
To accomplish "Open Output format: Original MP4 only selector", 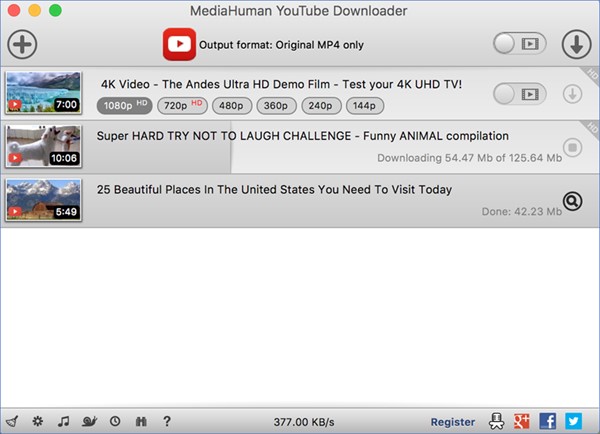I will pos(281,45).
